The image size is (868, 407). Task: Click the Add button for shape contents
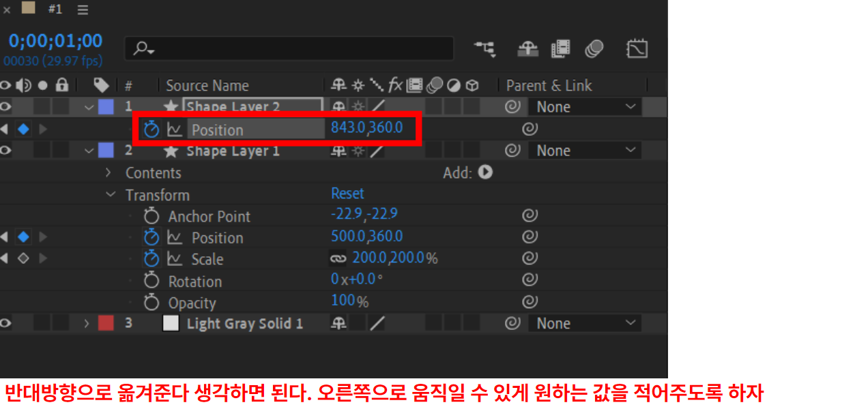tap(484, 172)
